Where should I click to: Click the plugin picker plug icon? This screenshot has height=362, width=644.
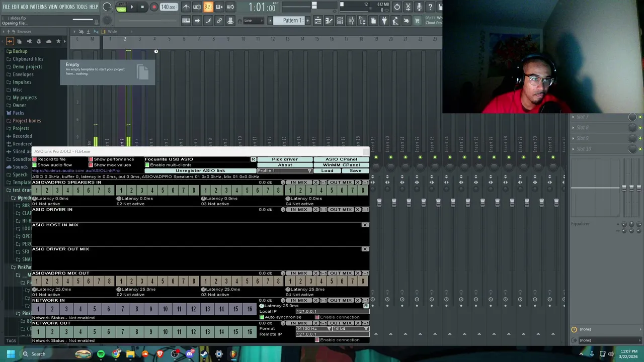coord(384,21)
